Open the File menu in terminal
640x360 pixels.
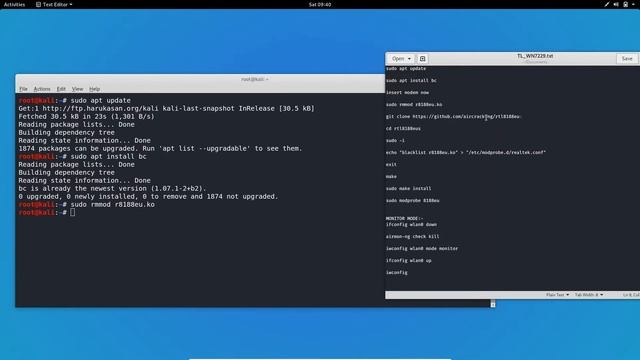23,89
